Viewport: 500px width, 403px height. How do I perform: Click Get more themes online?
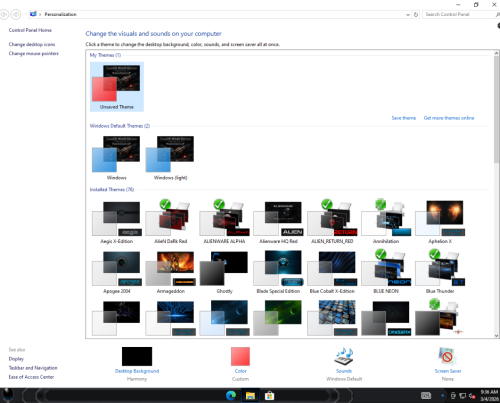(x=449, y=118)
